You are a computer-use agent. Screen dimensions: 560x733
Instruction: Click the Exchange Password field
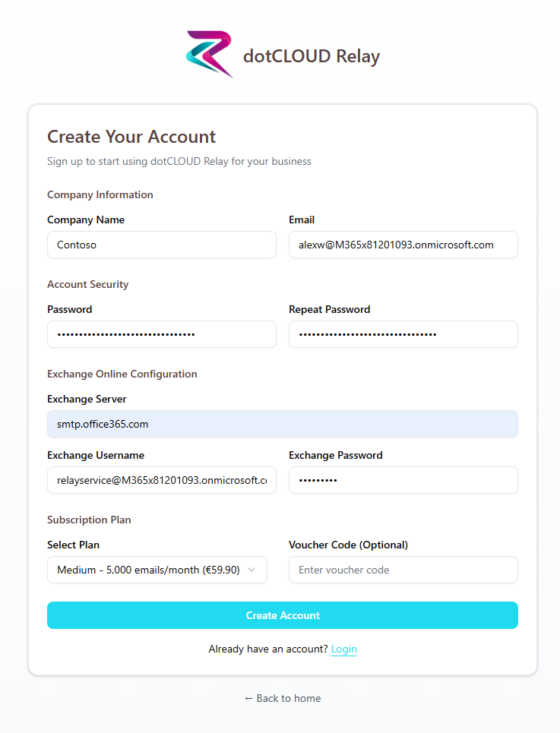[x=403, y=480]
